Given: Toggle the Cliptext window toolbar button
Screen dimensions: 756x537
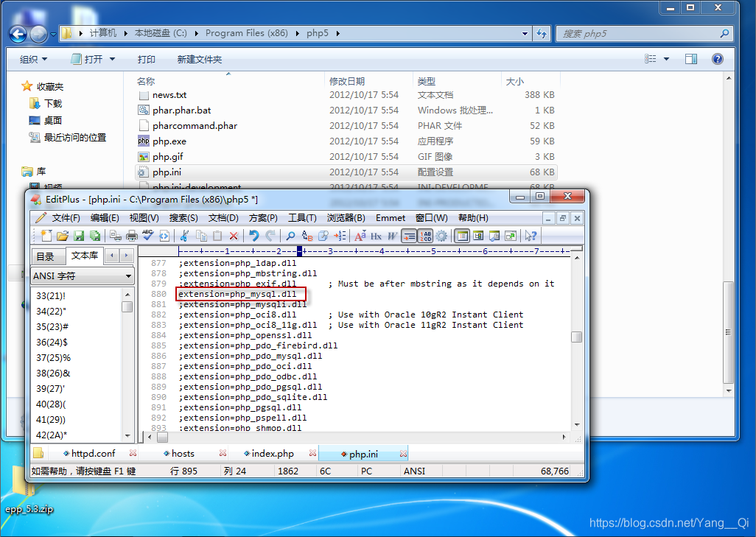Looking at the screenshot, I should point(462,236).
